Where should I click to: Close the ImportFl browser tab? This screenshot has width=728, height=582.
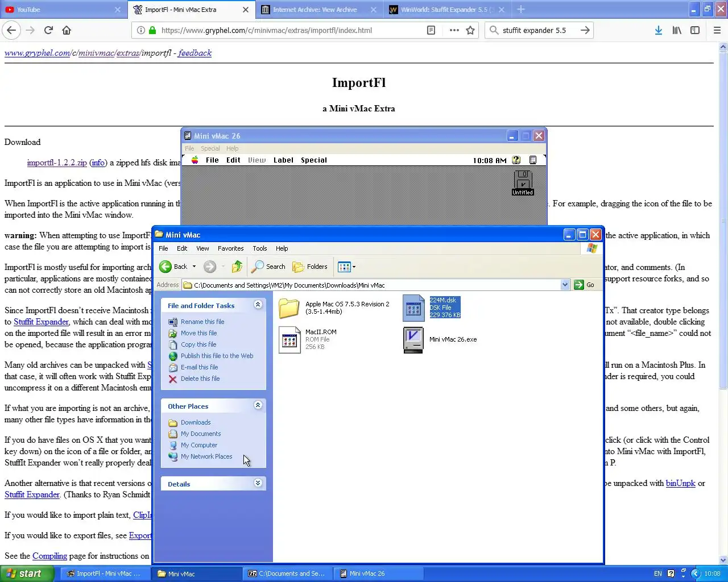(x=246, y=9)
